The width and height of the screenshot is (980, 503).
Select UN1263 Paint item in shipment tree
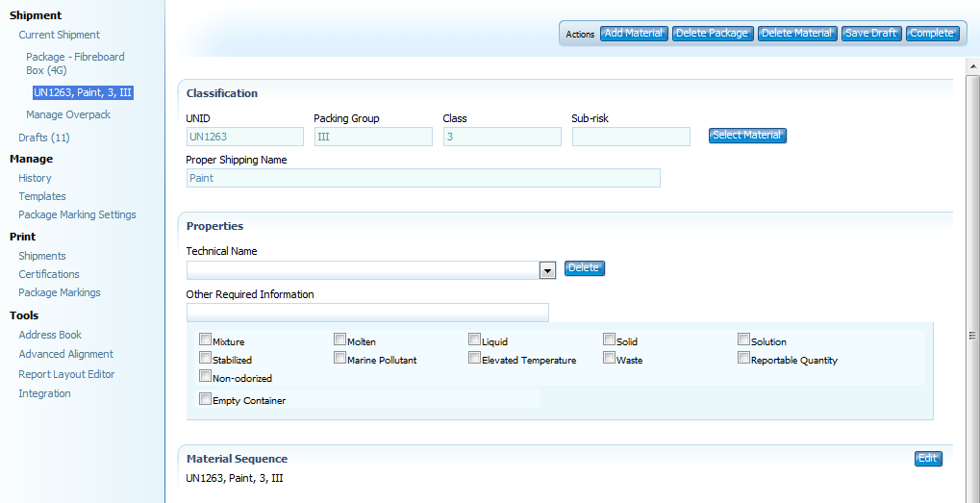click(x=83, y=93)
